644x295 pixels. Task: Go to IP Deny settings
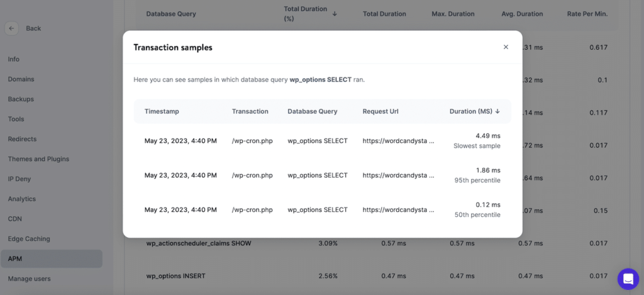[x=19, y=179]
